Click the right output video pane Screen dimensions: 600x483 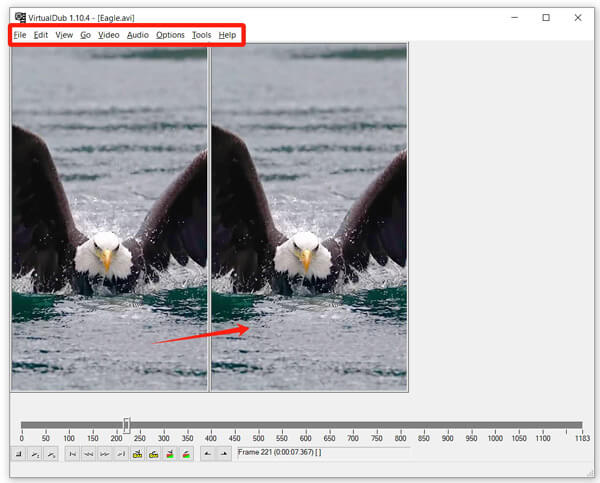[309, 217]
